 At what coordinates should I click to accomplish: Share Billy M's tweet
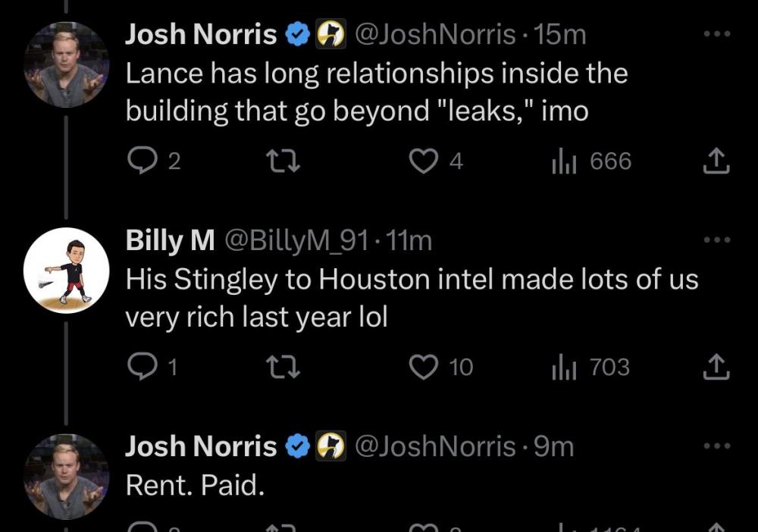[716, 368]
